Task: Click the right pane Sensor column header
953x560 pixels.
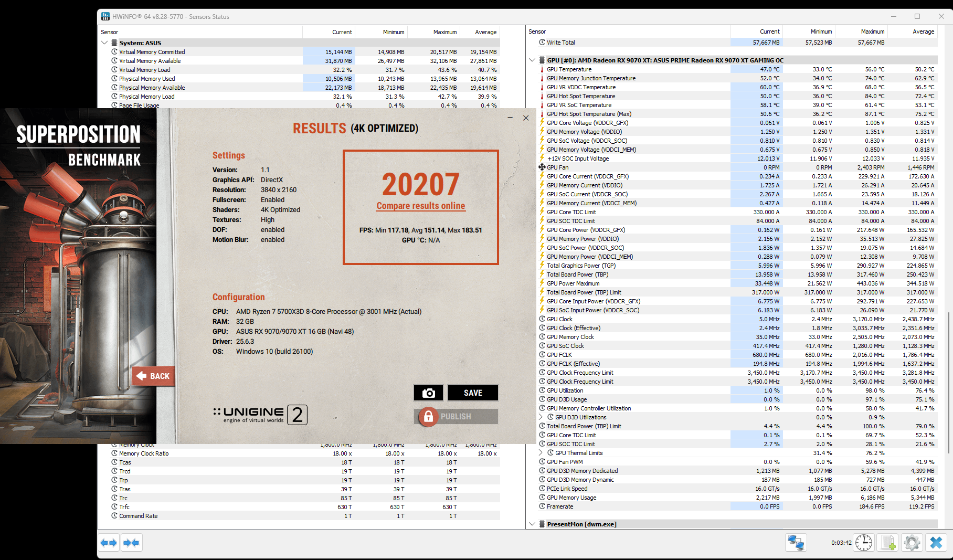Action: 628,31
